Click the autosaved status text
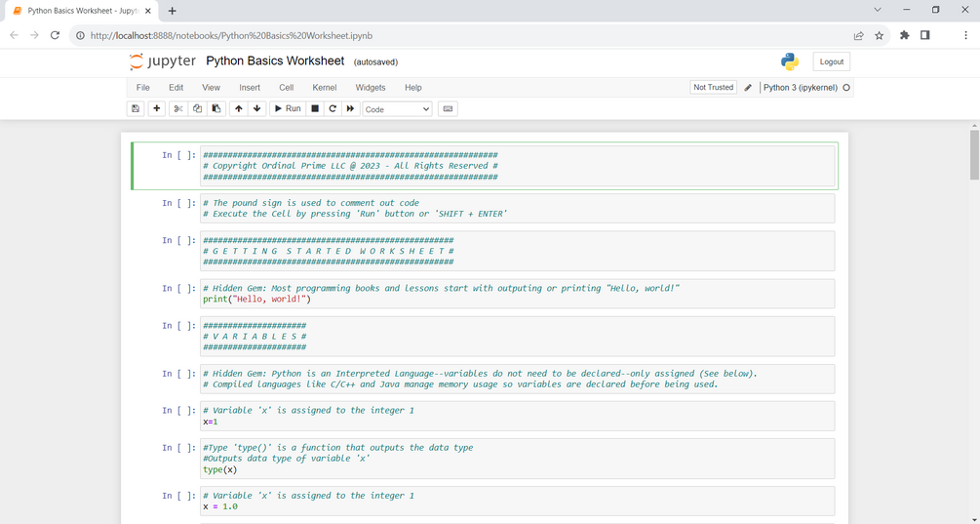Viewport: 980px width, 524px height. pos(375,61)
